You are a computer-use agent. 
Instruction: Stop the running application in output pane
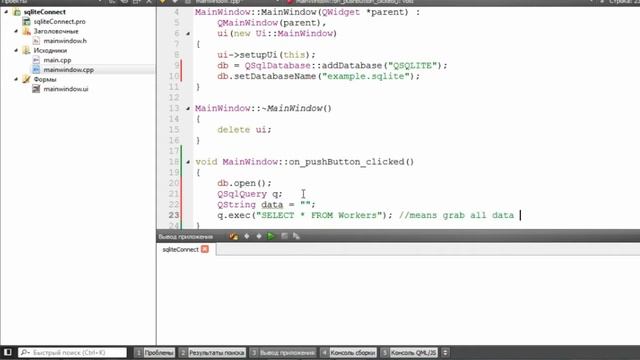pos(284,236)
